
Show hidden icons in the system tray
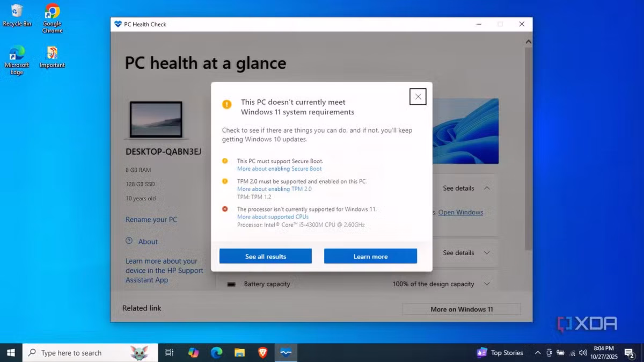pyautogui.click(x=537, y=352)
